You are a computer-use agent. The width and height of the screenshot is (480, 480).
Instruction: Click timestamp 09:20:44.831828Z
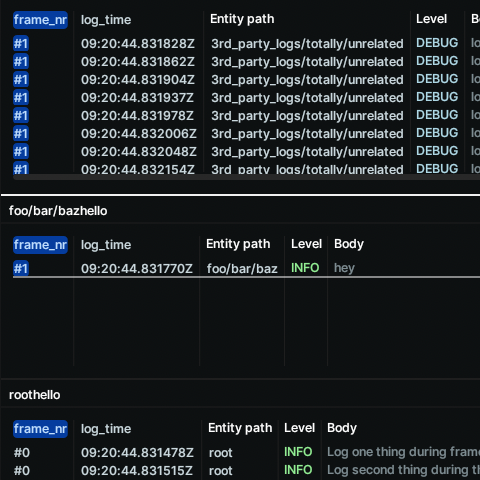138,44
